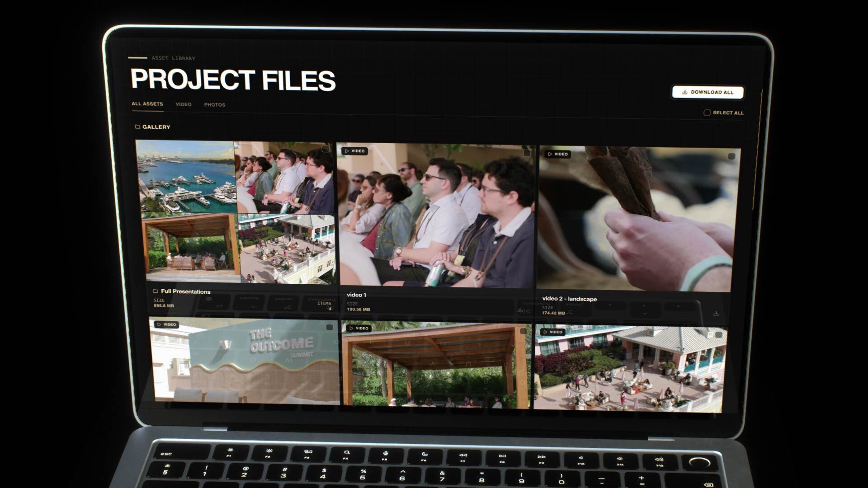Click the VIDEO play badge on video 2
This screenshot has width=868, height=488.
tap(558, 154)
